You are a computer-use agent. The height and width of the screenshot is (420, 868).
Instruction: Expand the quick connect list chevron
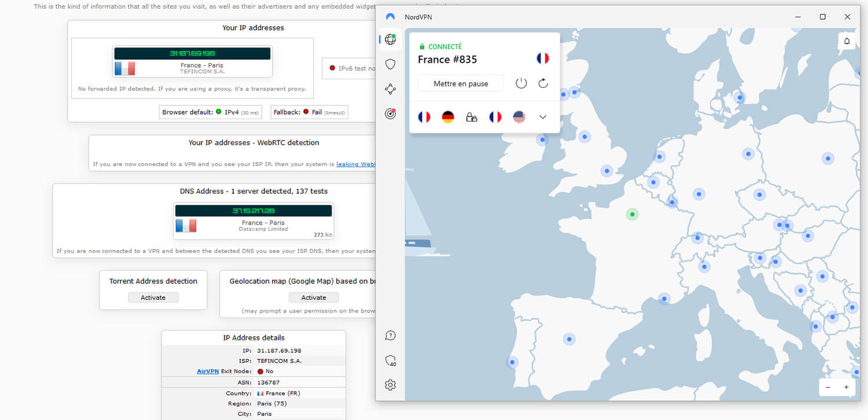543,117
